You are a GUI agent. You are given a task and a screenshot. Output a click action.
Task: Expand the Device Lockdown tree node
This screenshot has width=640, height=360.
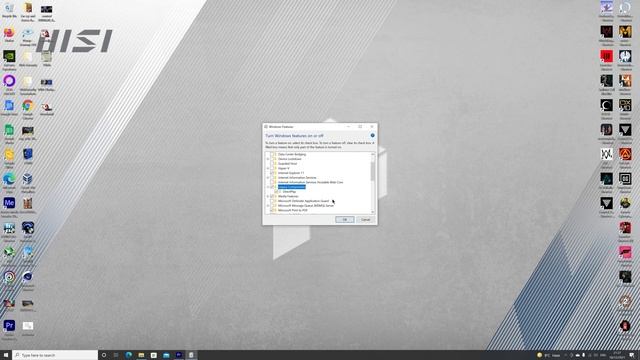pos(268,159)
